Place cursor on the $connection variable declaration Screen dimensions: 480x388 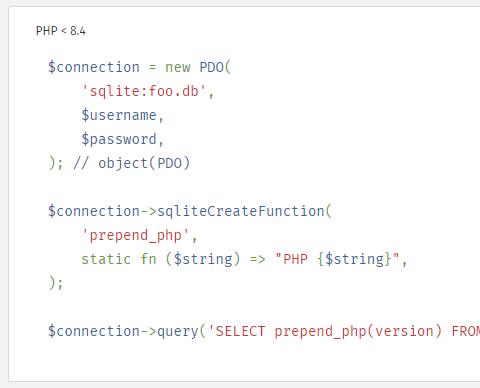tap(94, 67)
